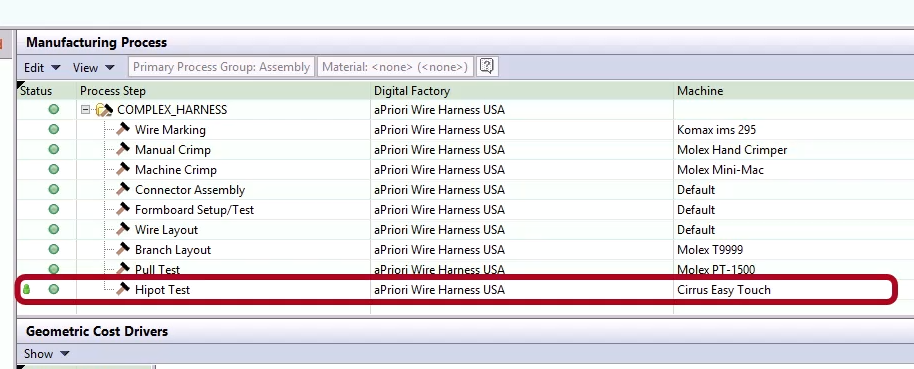Select the Wire Marking process step
The height and width of the screenshot is (369, 914).
tap(170, 130)
